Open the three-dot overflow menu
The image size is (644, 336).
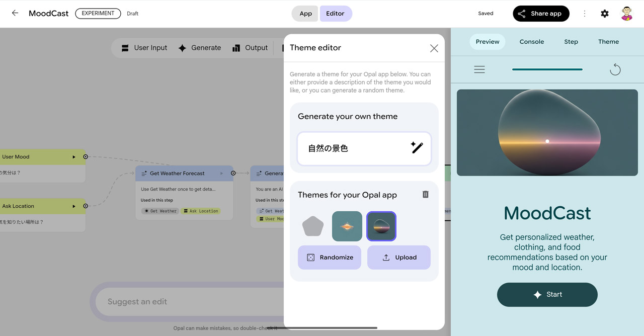pyautogui.click(x=585, y=14)
